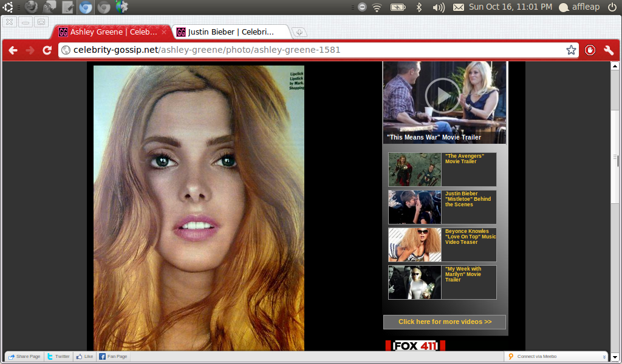This screenshot has width=622, height=364.
Task: Open the power session menu
Action: (612, 7)
